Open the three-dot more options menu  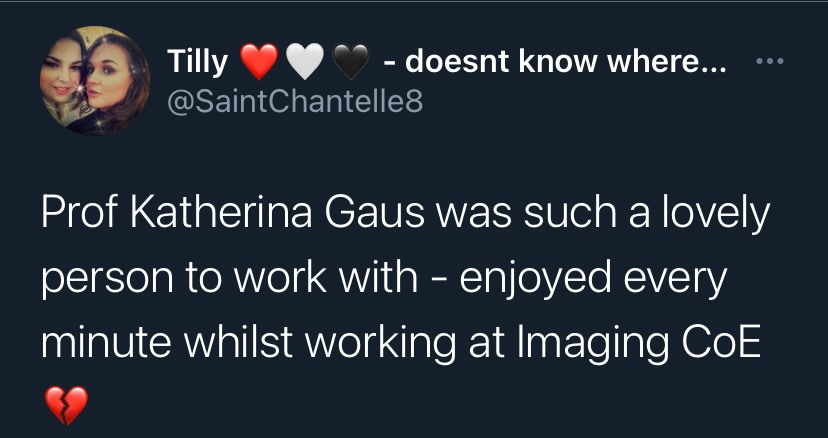770,63
